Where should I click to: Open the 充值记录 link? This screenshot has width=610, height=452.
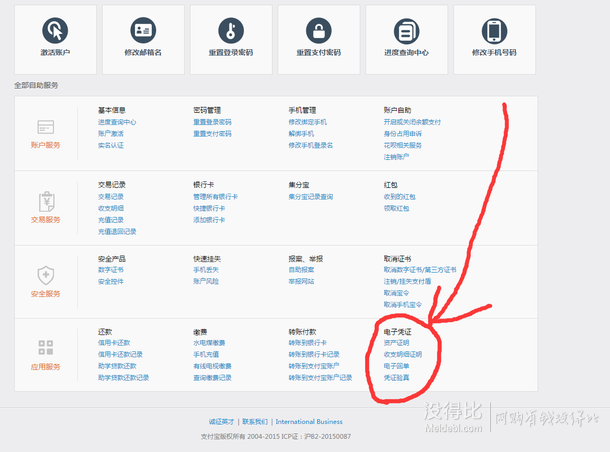[111, 220]
